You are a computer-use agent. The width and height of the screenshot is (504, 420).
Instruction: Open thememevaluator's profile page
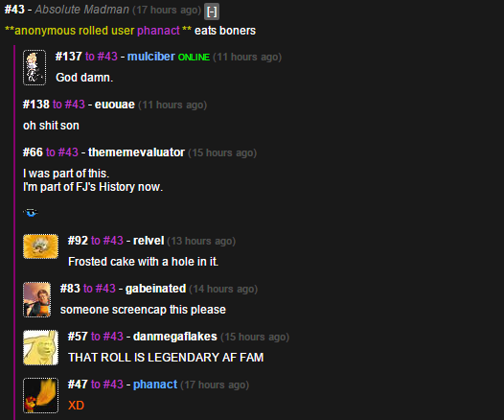click(x=136, y=152)
